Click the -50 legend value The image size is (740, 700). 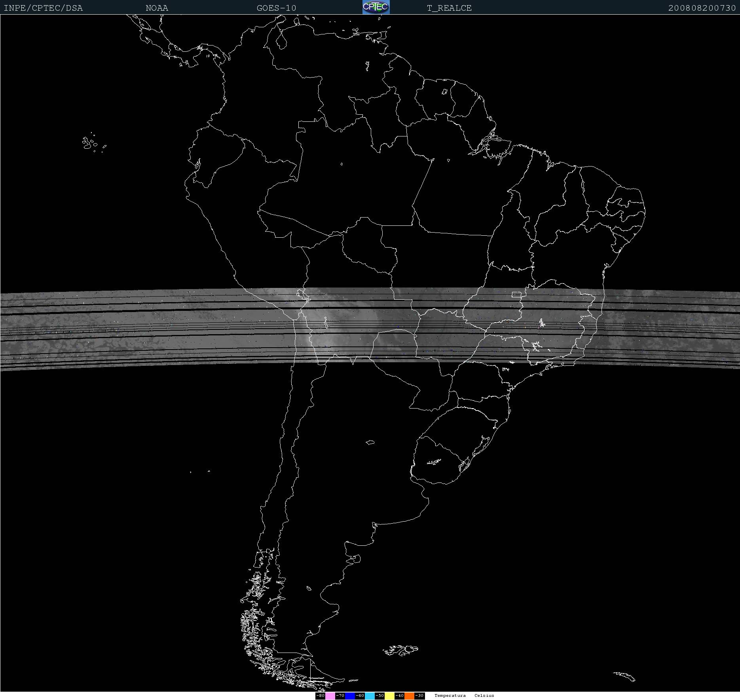pyautogui.click(x=379, y=696)
